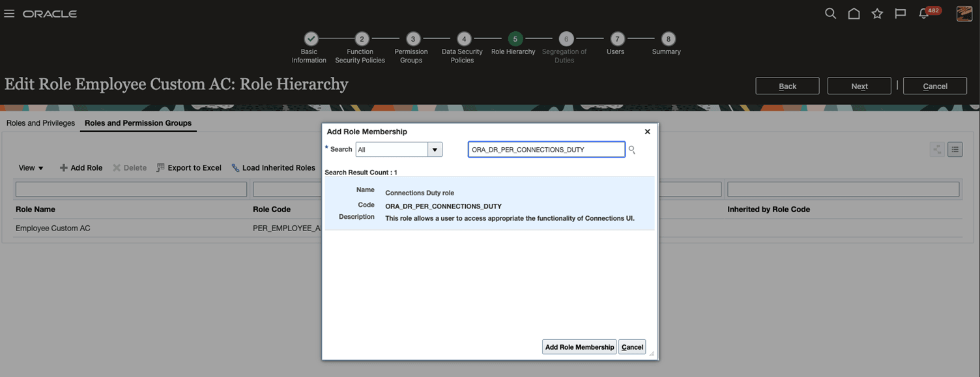Go to step 8 Summary

[x=668, y=39]
